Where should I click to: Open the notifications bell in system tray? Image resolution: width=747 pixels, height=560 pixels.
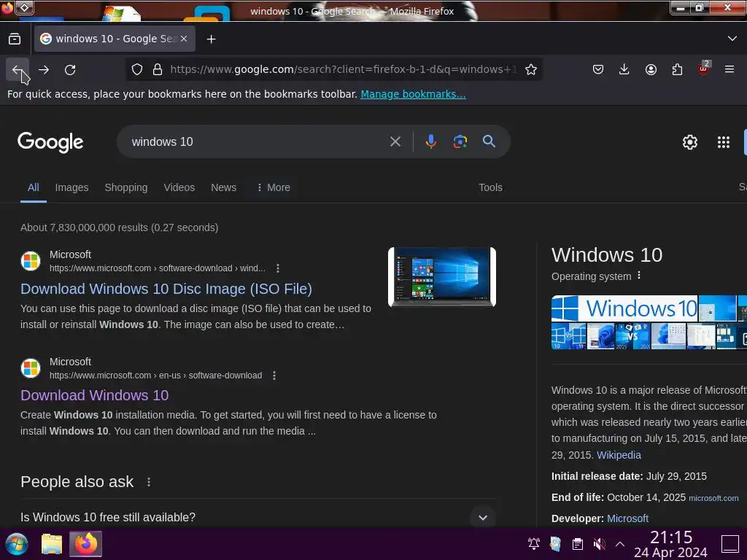(533, 544)
